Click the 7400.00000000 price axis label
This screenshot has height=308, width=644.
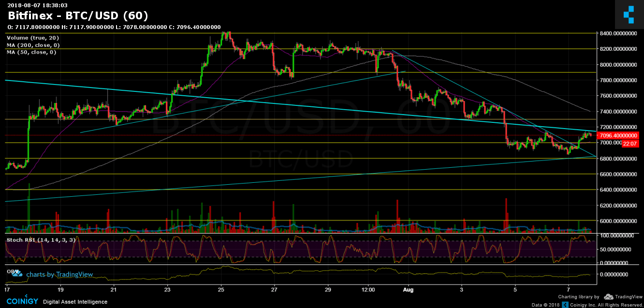pos(619,112)
